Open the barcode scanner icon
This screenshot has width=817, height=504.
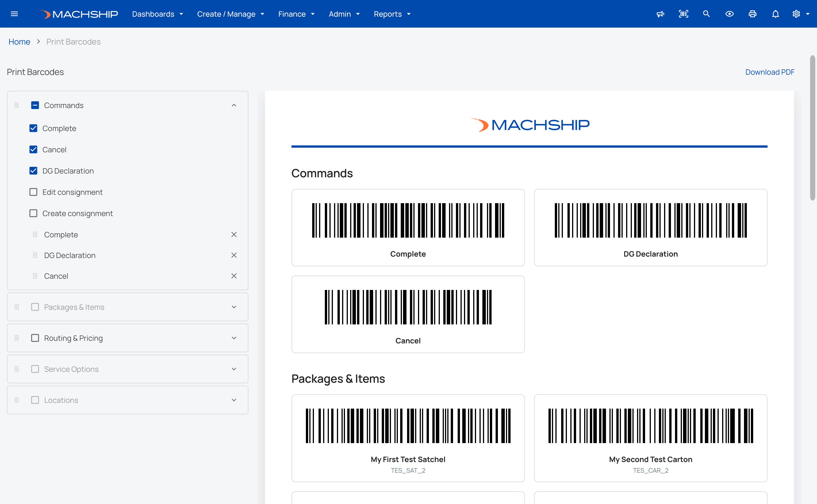pos(683,14)
